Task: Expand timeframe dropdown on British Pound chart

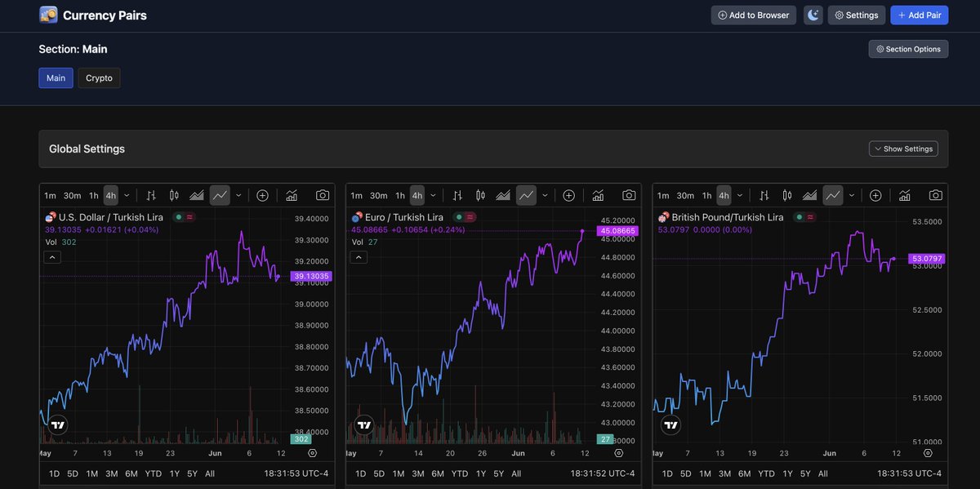Action: (739, 195)
